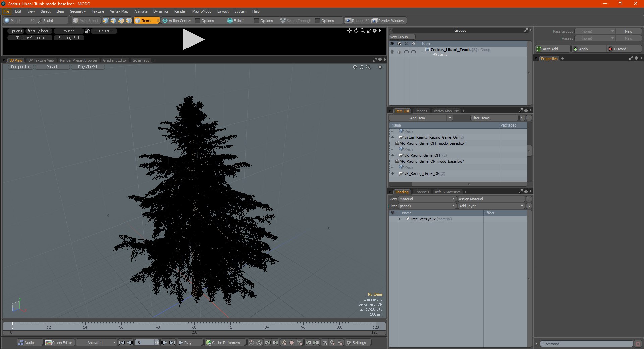Start the preview render play triangle
This screenshot has width=644, height=349.
point(194,40)
